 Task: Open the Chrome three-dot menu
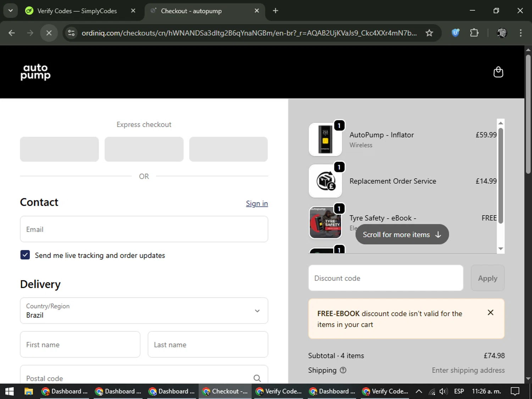(x=521, y=33)
